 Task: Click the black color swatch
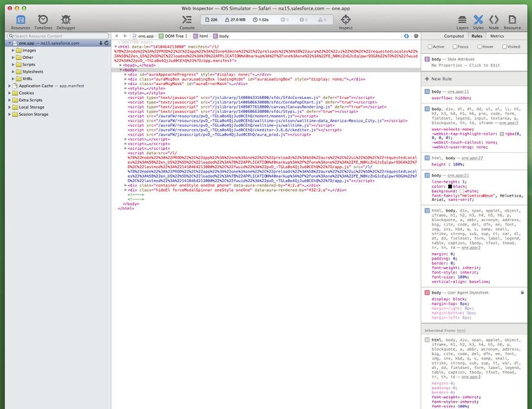450,187
